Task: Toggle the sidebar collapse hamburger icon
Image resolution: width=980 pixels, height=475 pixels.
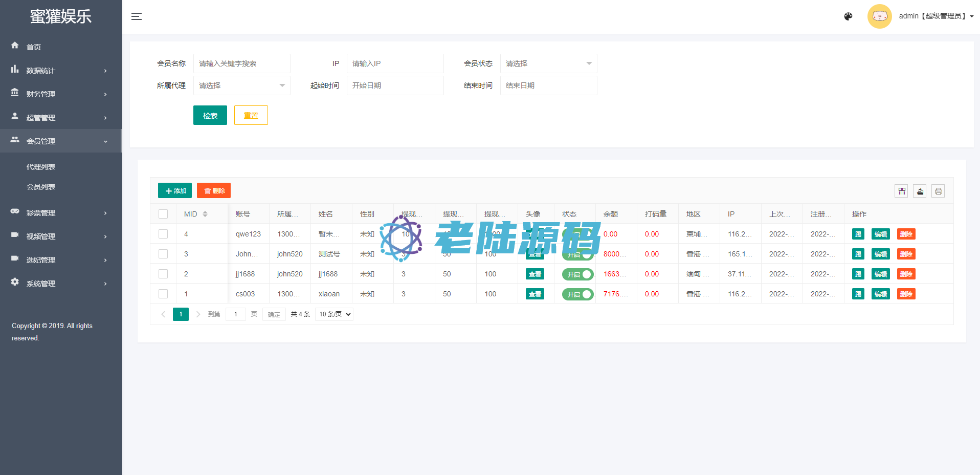Action: [x=137, y=16]
